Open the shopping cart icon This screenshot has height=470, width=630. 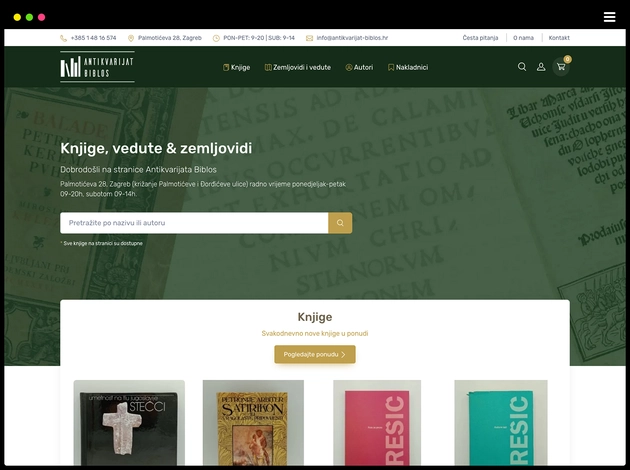(561, 67)
